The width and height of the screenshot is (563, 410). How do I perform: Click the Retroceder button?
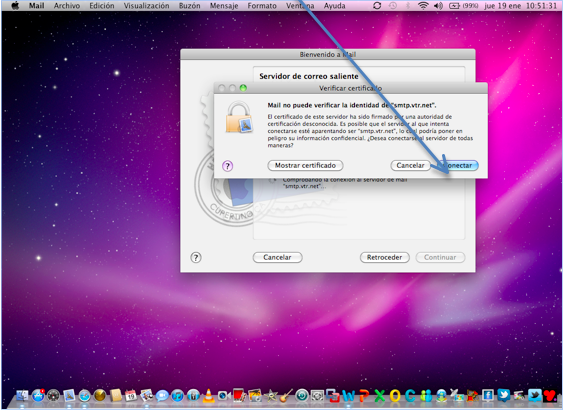click(385, 257)
